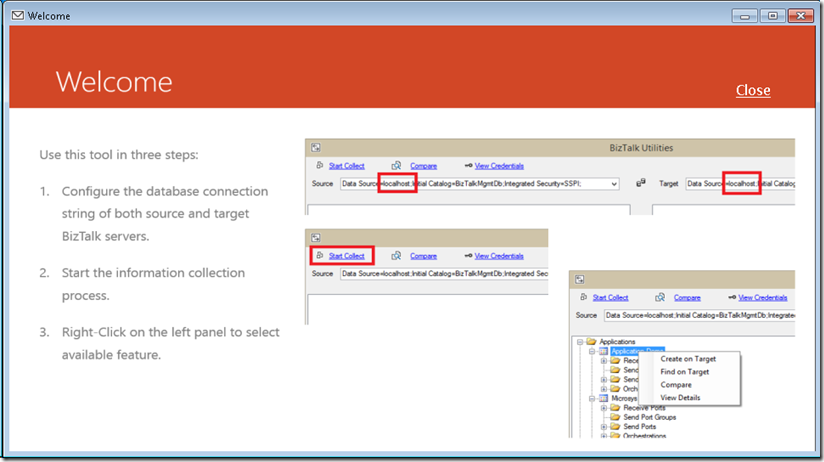Click the envelope icon in the Welcome title bar
The height and width of the screenshot is (462, 824).
tap(17, 15)
